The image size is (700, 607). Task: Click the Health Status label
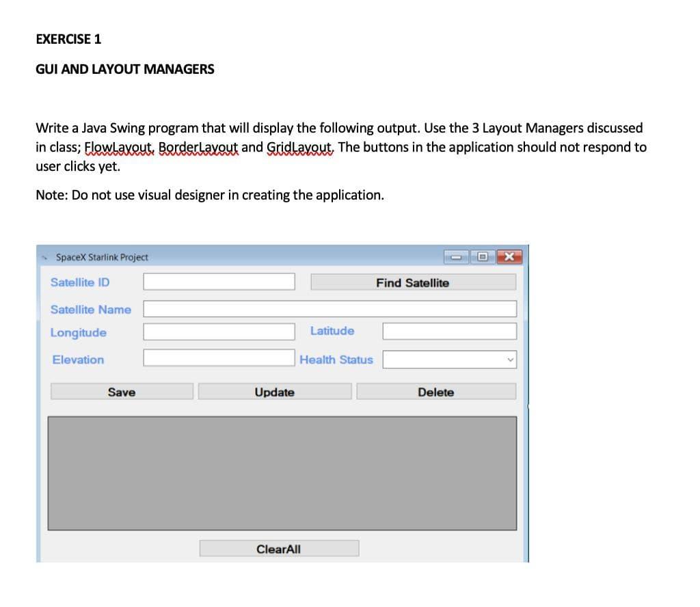[x=336, y=360]
